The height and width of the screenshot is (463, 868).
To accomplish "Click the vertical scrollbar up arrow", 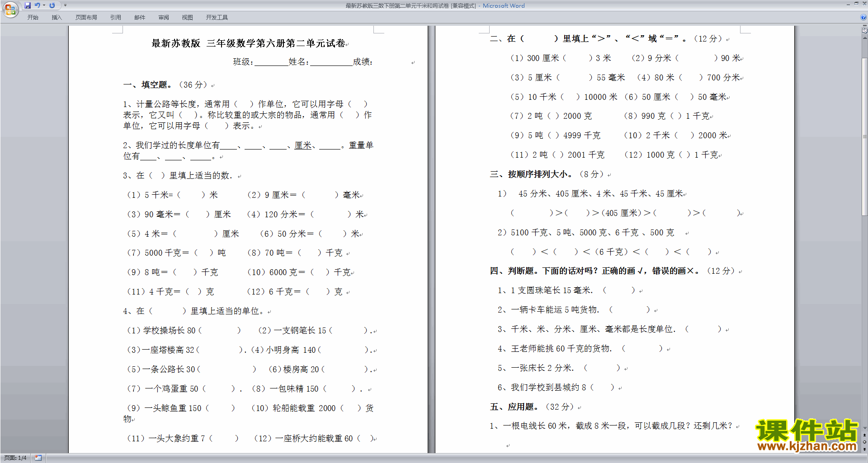I will [865, 38].
